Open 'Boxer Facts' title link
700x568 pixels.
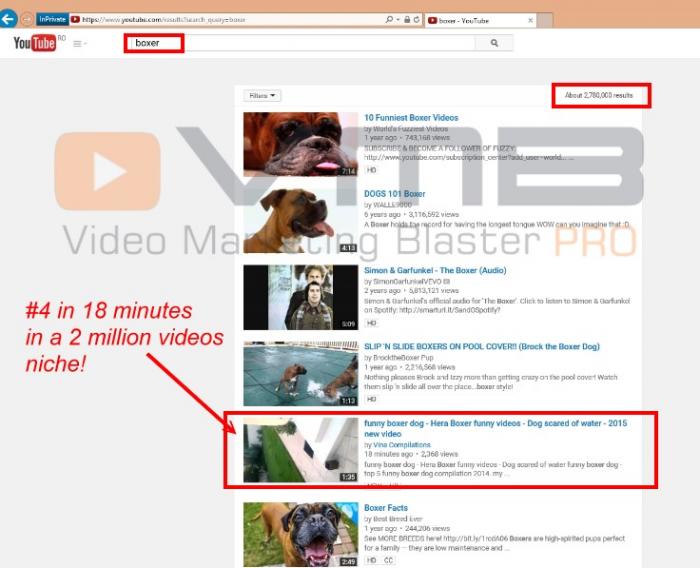coord(386,508)
